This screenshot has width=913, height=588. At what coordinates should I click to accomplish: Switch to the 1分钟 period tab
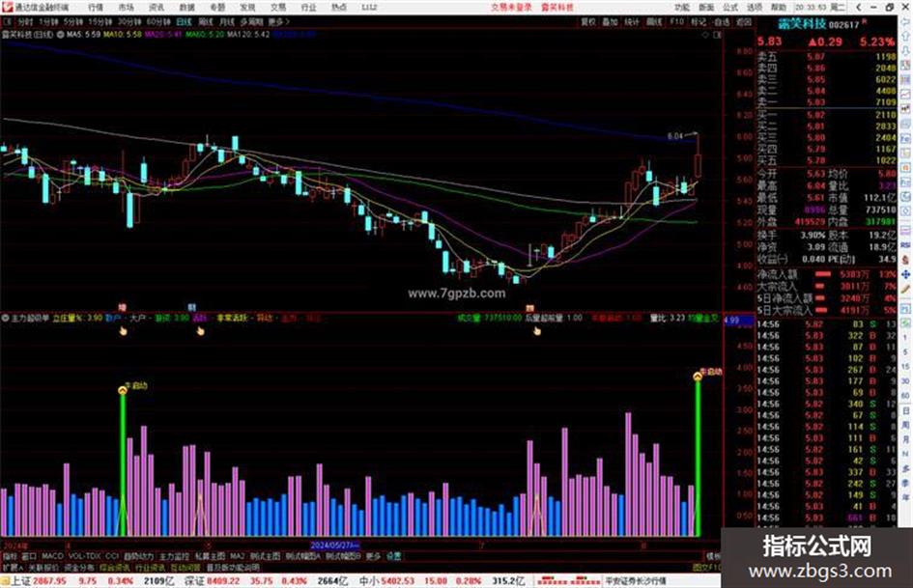coord(48,22)
